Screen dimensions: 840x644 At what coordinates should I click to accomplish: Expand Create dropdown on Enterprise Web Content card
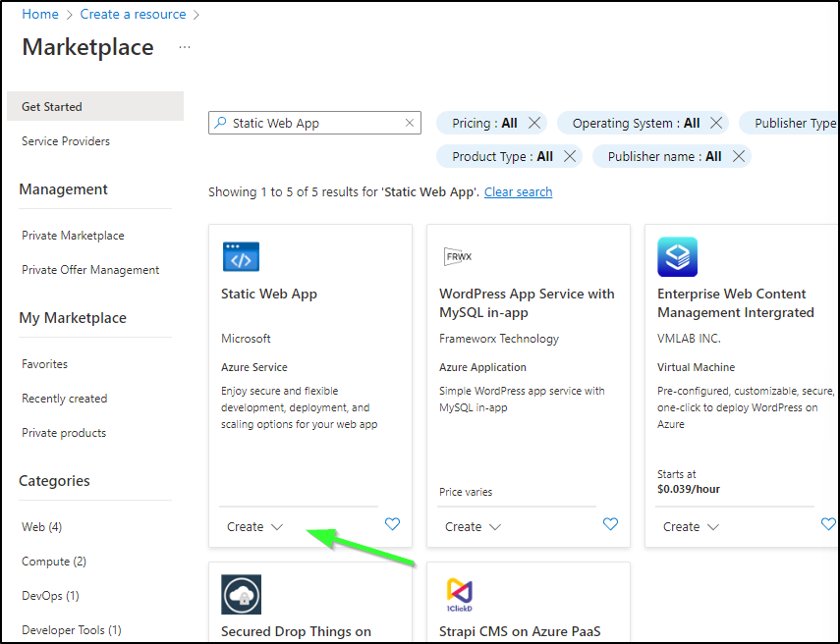[691, 527]
